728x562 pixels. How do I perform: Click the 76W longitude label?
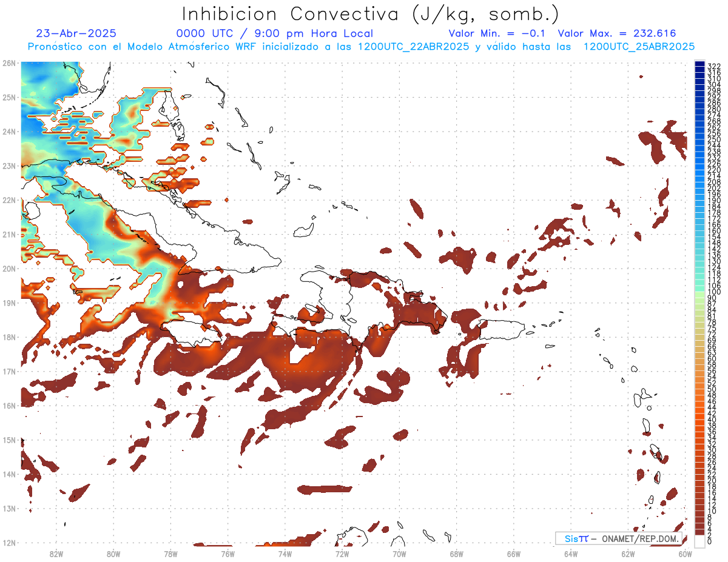pos(227,554)
